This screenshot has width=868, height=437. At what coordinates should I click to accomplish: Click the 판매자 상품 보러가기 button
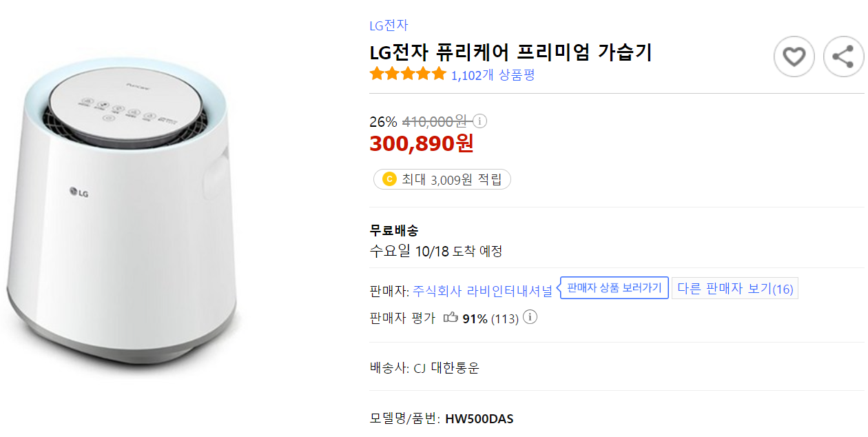614,287
